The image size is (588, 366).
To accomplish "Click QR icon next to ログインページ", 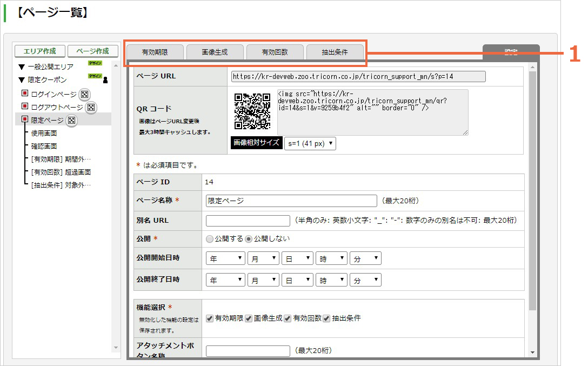I will coord(85,95).
